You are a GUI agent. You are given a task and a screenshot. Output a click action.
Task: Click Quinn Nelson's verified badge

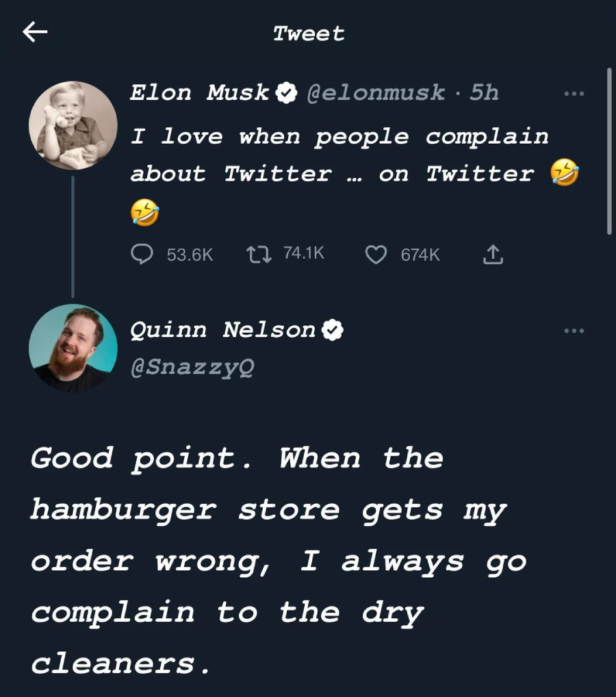pos(333,330)
